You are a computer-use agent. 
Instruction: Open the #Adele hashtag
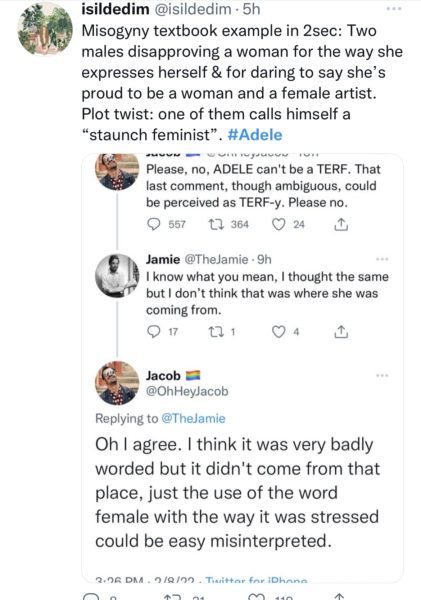(x=255, y=135)
